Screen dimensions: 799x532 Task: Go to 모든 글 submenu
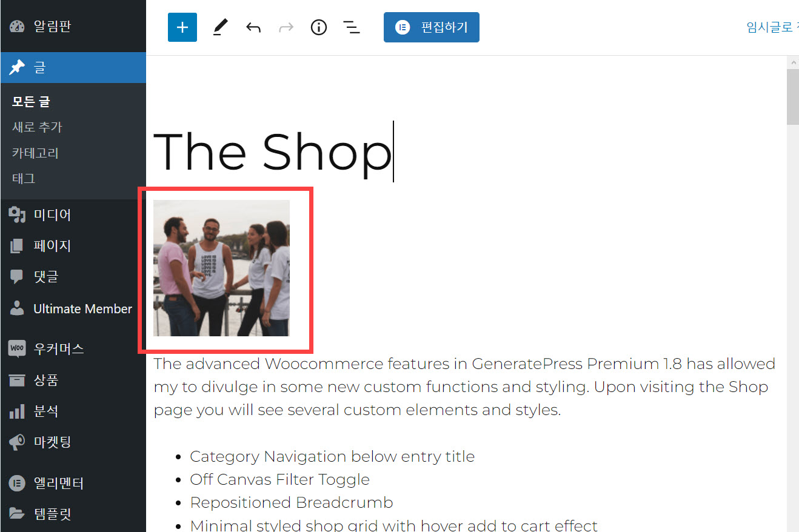(31, 102)
